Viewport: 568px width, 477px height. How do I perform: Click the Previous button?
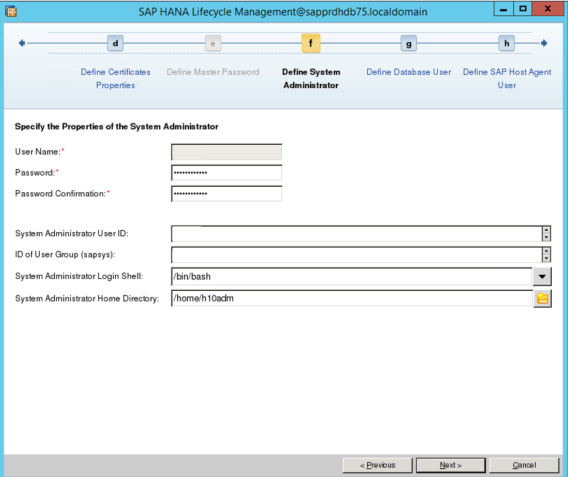(377, 465)
